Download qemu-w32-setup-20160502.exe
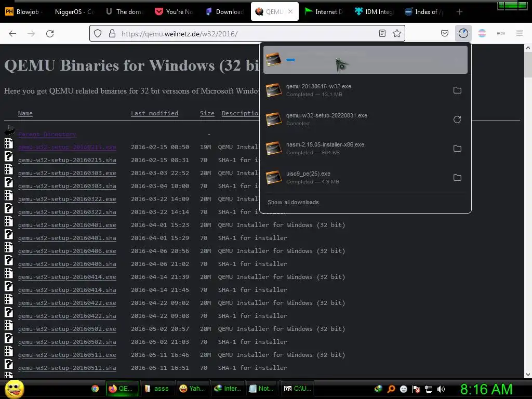 (x=67, y=329)
